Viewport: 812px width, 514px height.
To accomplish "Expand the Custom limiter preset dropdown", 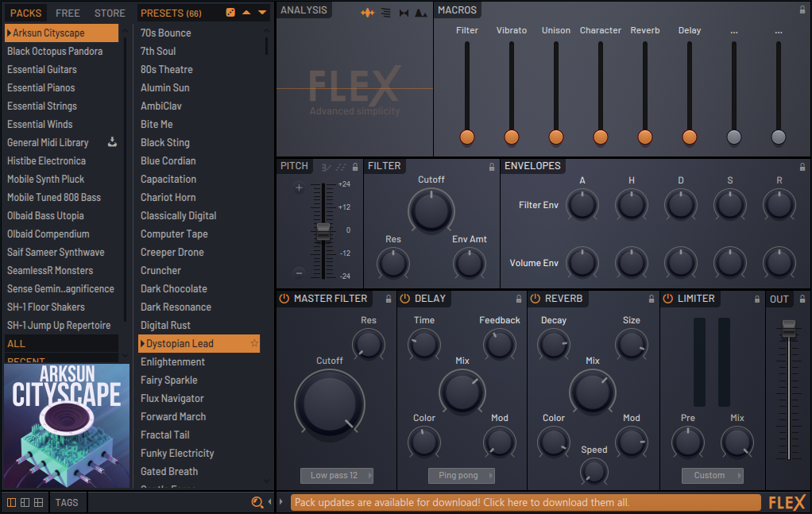I will coord(712,476).
